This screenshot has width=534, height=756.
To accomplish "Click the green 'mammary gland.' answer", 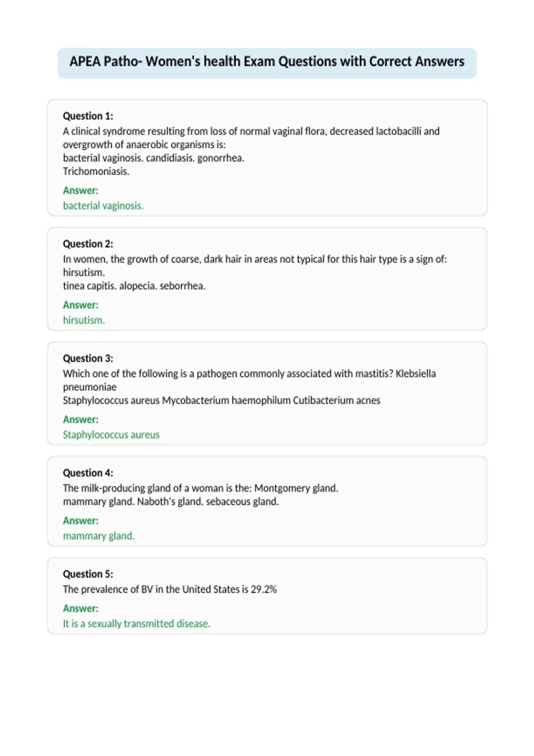I will point(99,536).
